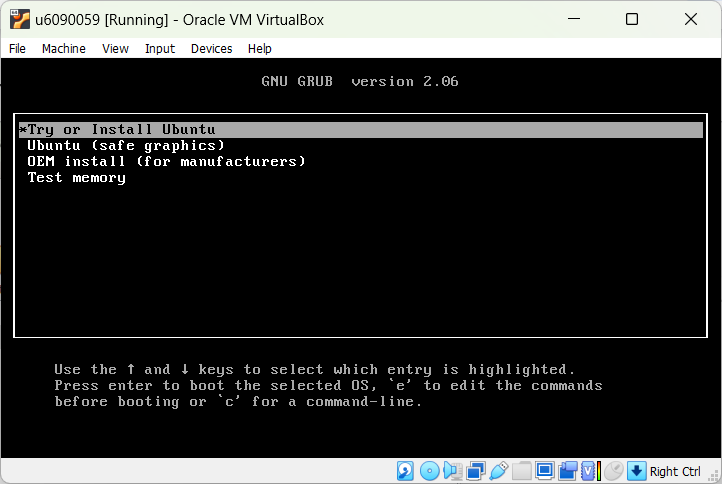
Task: Open the View menu
Action: pyautogui.click(x=115, y=48)
